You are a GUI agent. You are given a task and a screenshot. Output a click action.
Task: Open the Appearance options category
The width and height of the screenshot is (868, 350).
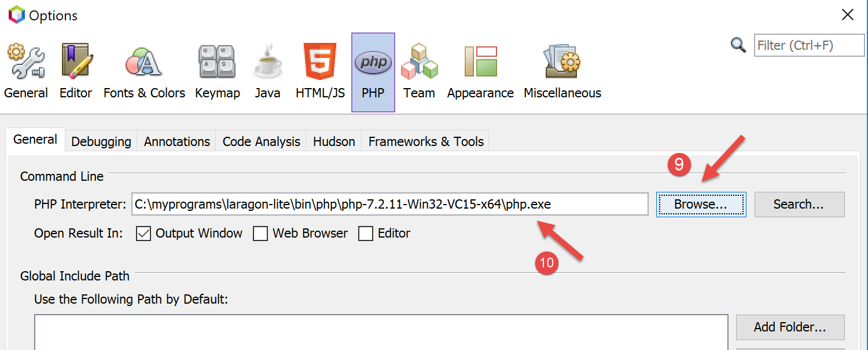[480, 71]
